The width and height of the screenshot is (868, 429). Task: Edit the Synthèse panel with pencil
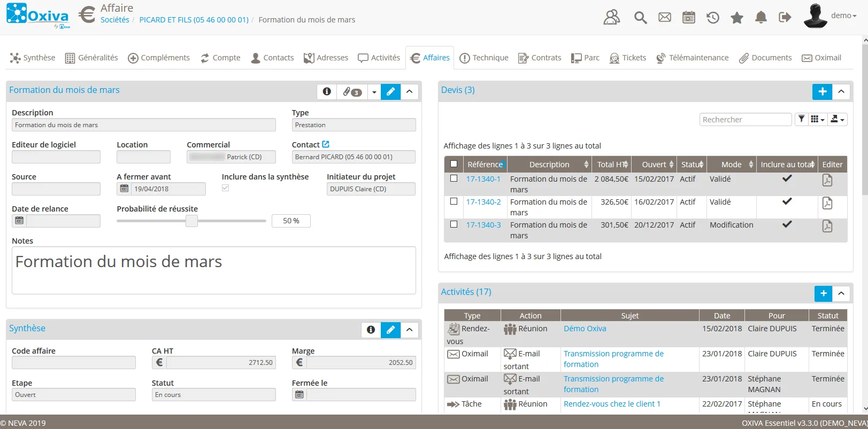tap(390, 330)
